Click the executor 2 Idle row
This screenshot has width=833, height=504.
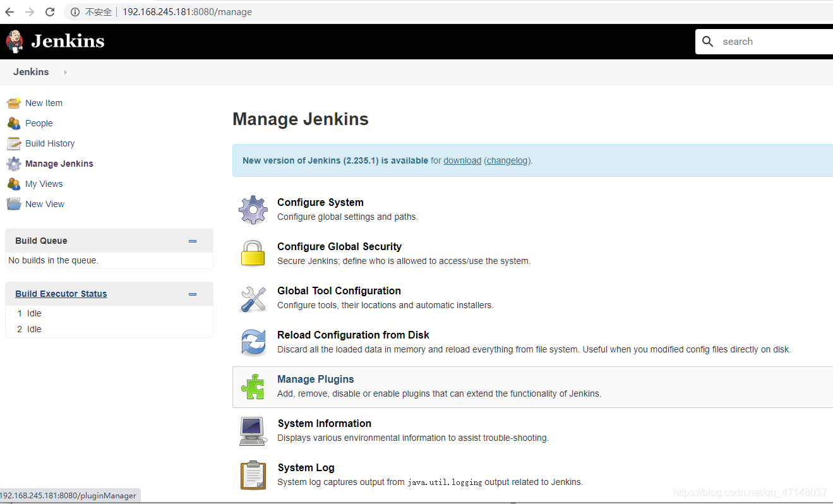coord(109,329)
